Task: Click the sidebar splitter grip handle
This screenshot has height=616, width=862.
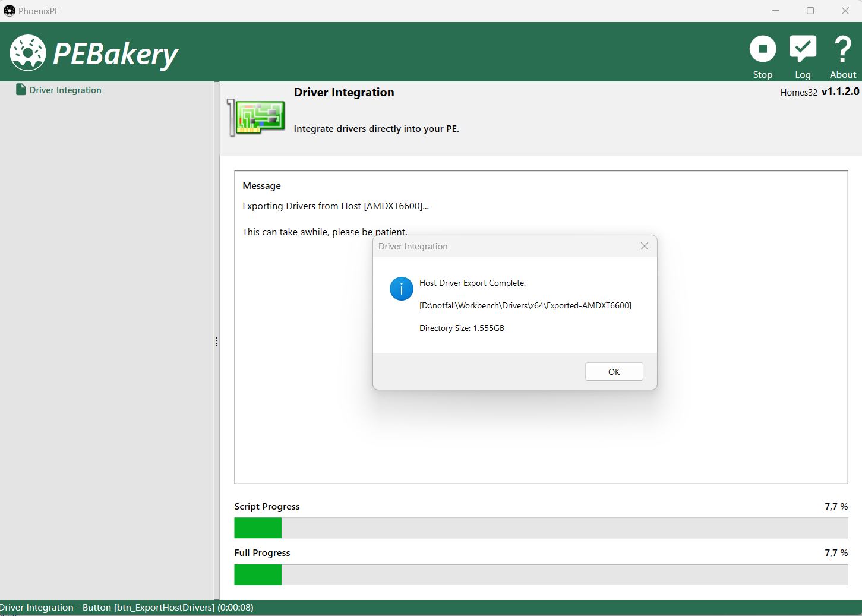Action: (216, 342)
